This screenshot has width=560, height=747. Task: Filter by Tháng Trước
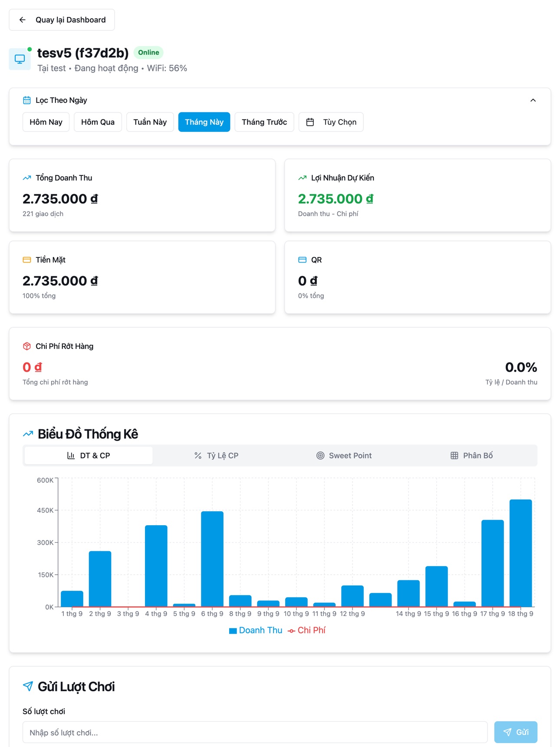(264, 122)
